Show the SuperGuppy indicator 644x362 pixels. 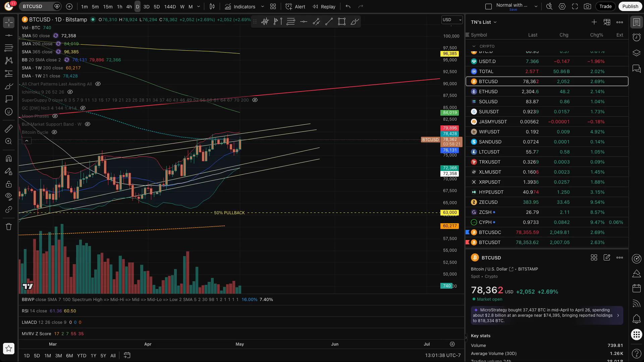click(255, 100)
